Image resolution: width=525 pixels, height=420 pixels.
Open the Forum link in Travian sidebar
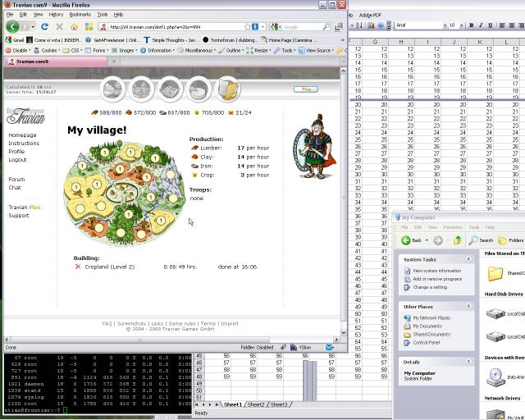[16, 179]
